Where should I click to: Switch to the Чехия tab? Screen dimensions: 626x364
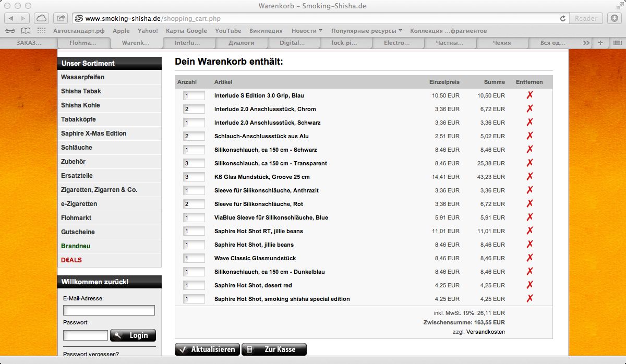coord(502,43)
